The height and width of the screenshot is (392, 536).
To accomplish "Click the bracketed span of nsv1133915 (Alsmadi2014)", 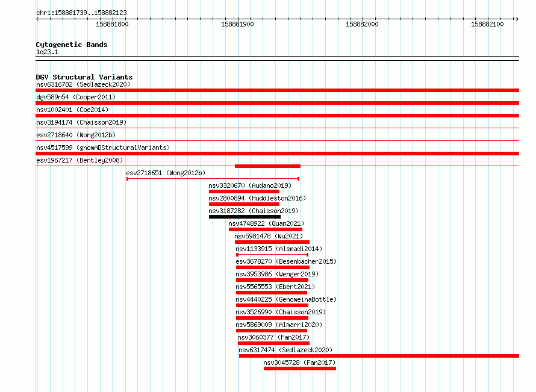I will tap(272, 255).
